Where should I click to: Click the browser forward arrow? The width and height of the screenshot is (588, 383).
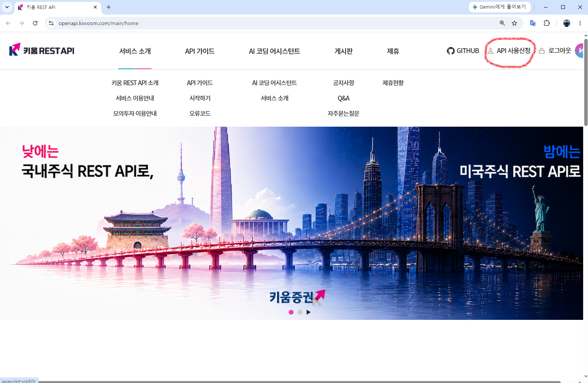[x=22, y=23]
